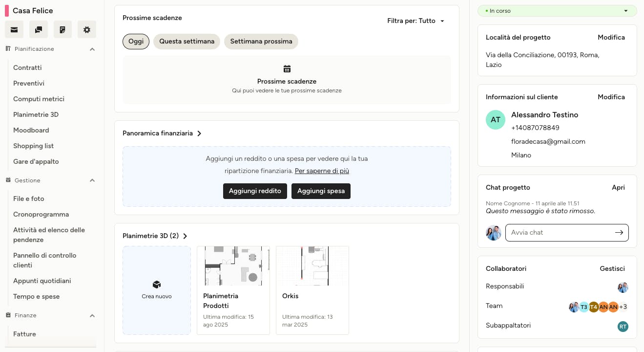The height and width of the screenshot is (352, 644).
Task: Click the Avvia chat input field
Action: pos(567,233)
